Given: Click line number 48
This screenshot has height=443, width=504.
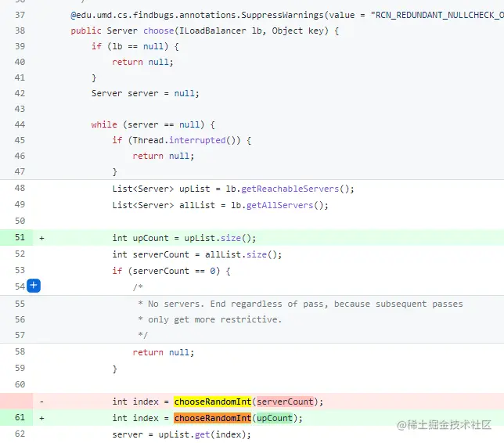Looking at the screenshot, I should (20, 188).
